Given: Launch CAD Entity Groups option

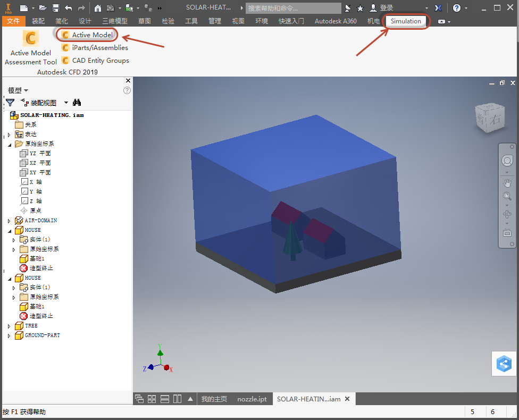Looking at the screenshot, I should pyautogui.click(x=96, y=61).
